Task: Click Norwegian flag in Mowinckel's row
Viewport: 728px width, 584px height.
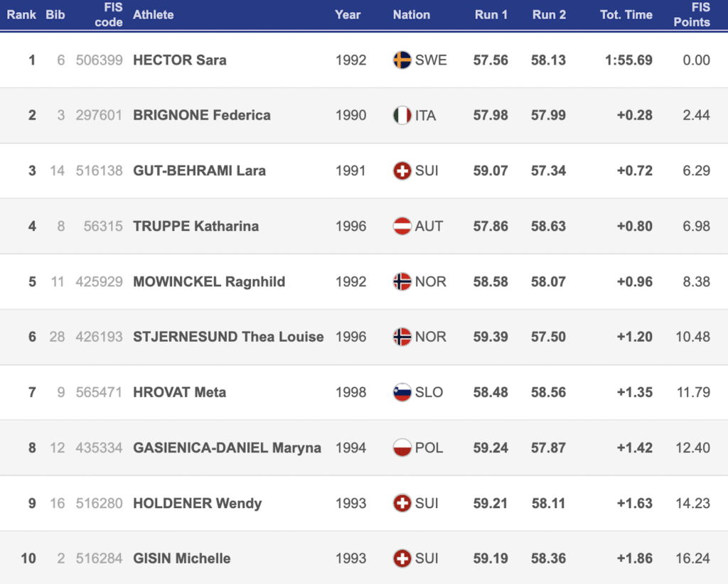Action: (x=402, y=281)
